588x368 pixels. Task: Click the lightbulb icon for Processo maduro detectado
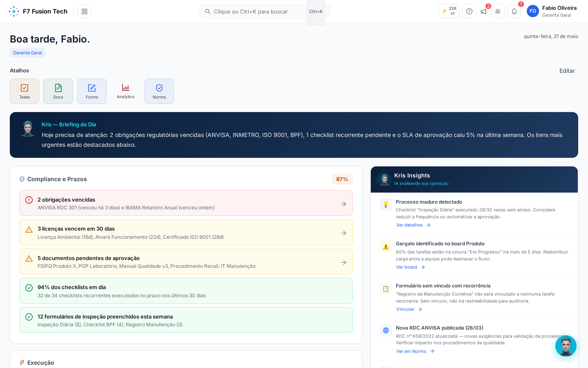click(386, 204)
